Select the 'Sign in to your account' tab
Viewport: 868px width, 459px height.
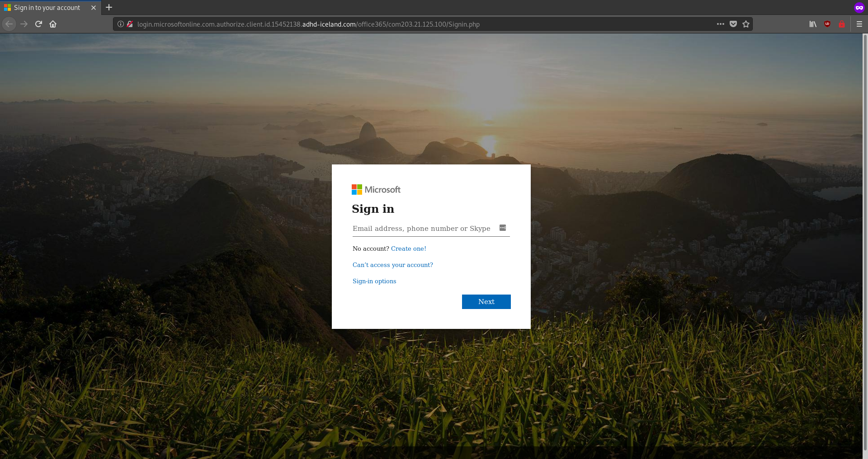click(51, 8)
